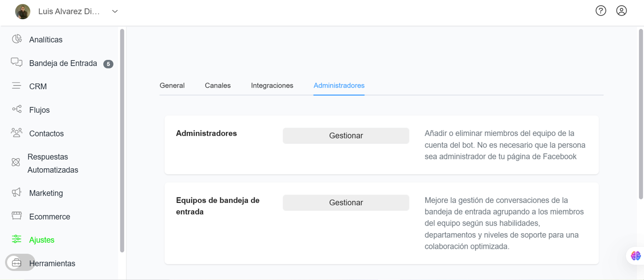Click the Luis Alvarez profile avatar

[23, 11]
